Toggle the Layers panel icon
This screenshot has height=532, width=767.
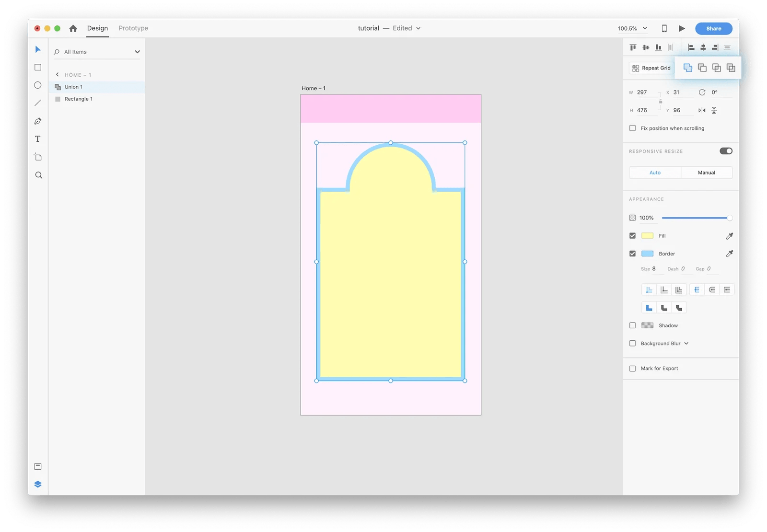coord(38,484)
